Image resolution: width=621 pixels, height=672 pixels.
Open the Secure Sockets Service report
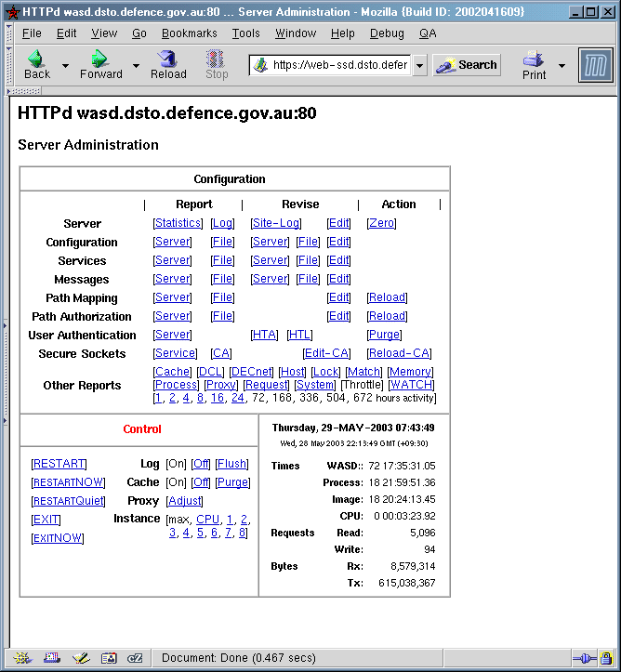click(175, 353)
